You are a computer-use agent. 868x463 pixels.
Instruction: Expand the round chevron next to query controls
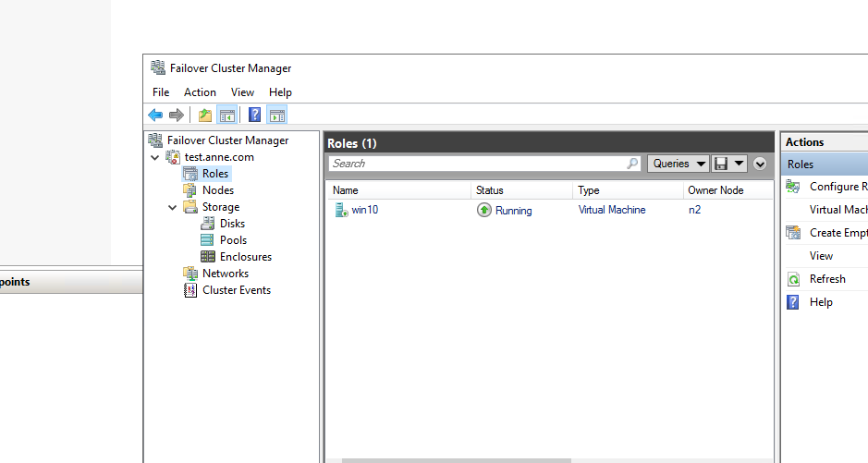pos(760,164)
